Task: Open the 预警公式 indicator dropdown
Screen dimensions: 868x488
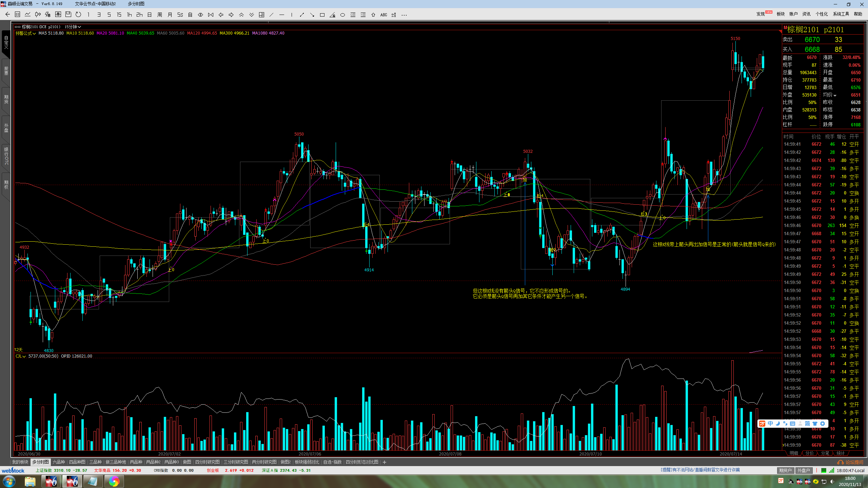Action: (x=26, y=33)
